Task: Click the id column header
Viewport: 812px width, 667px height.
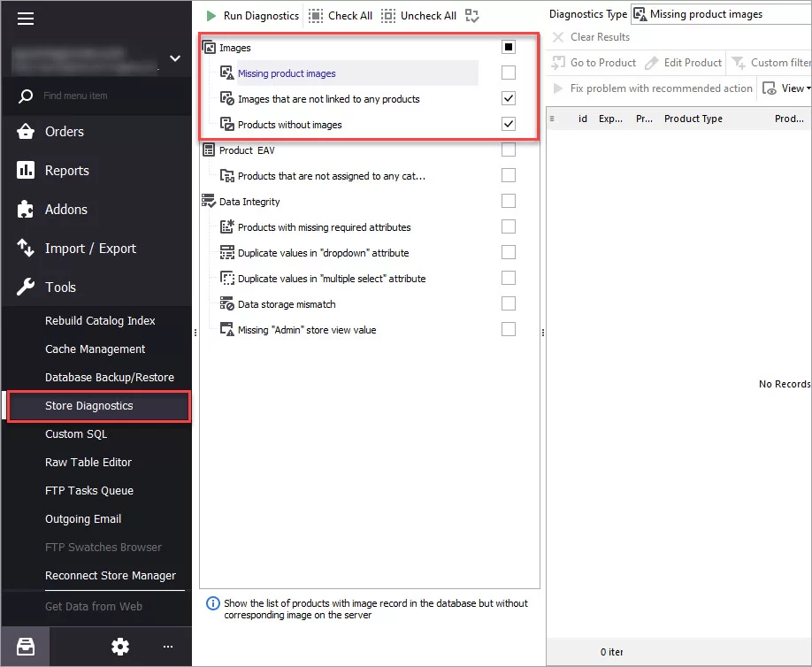Action: point(583,119)
